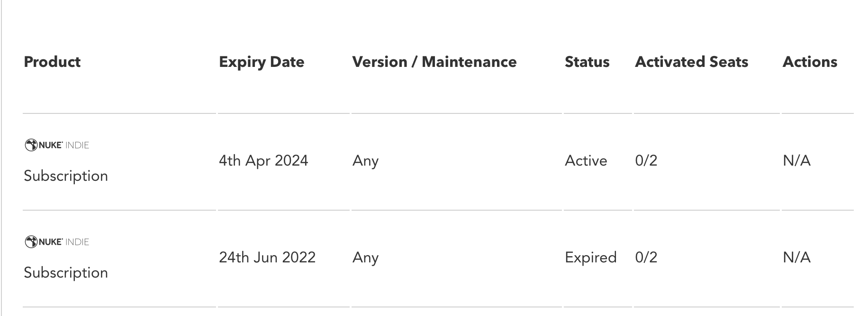Click the Subscription label in the active row
This screenshot has height=316, width=868.
coord(66,176)
